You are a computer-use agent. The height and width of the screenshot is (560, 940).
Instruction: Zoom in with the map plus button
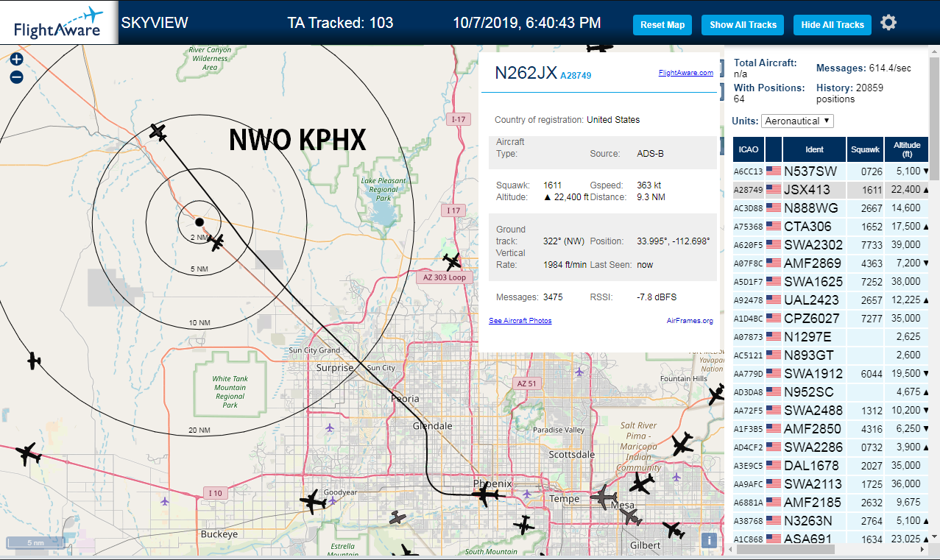(17, 60)
